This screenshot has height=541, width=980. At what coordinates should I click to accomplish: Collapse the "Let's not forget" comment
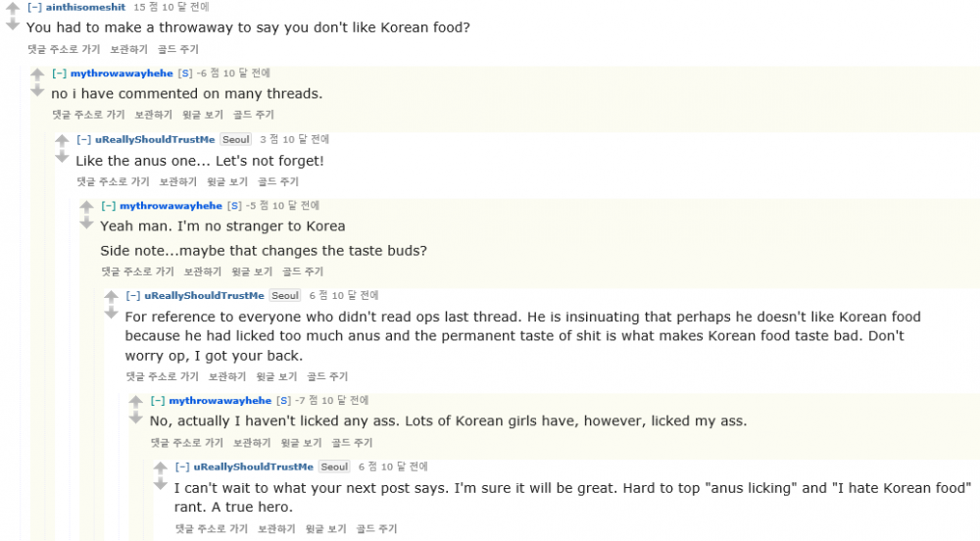click(x=83, y=139)
